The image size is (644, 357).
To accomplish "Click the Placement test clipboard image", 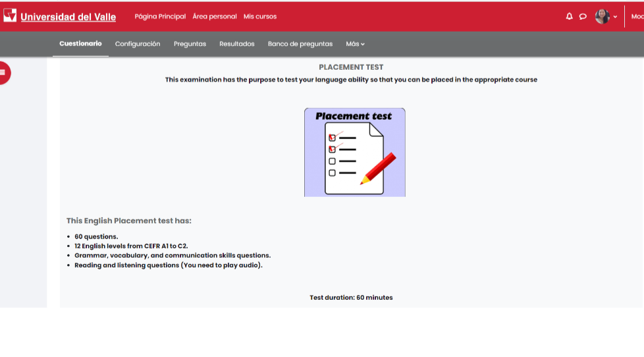I will point(354,152).
